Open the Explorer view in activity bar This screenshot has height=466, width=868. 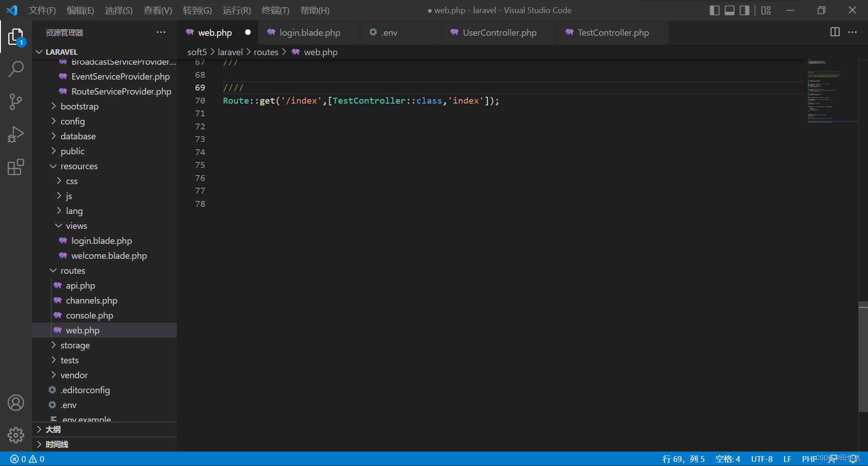16,37
